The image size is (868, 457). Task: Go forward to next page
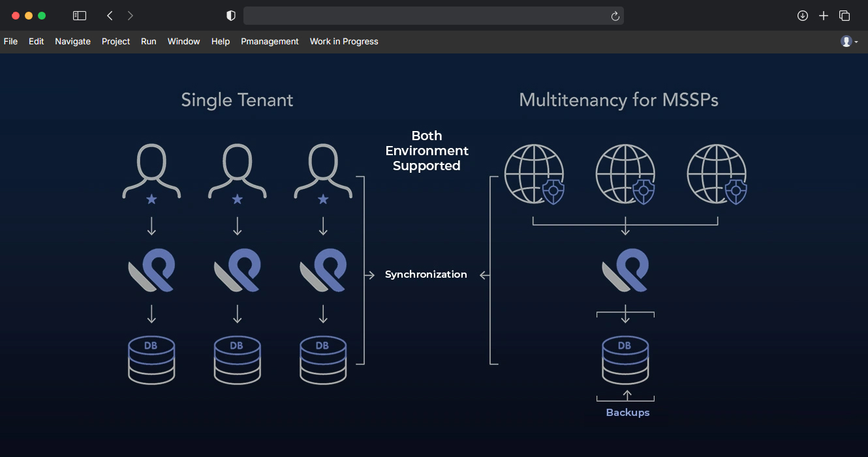(x=131, y=16)
